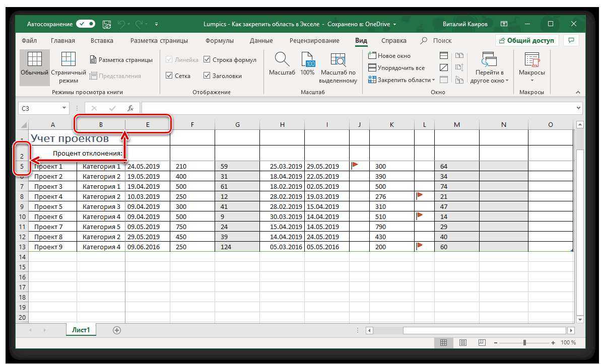
Task: Switch to the Данные tab
Action: [x=261, y=40]
